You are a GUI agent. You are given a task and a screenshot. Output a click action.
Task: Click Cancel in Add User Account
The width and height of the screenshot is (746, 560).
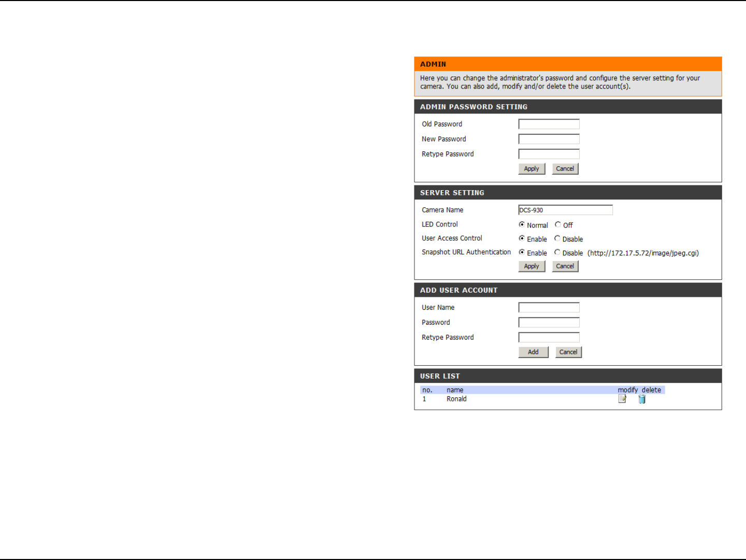pyautogui.click(x=568, y=352)
